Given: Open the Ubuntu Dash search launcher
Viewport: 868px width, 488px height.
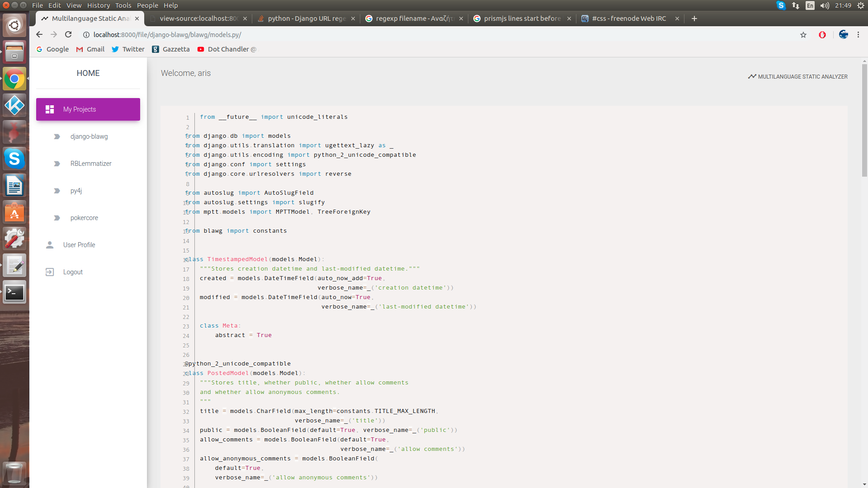Looking at the screenshot, I should (x=14, y=25).
